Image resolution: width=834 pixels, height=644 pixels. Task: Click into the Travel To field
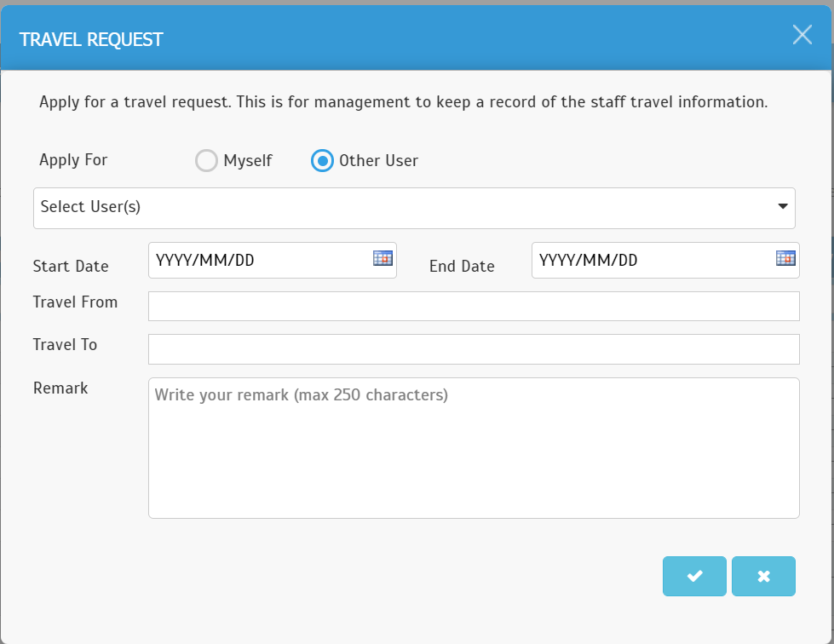474,349
